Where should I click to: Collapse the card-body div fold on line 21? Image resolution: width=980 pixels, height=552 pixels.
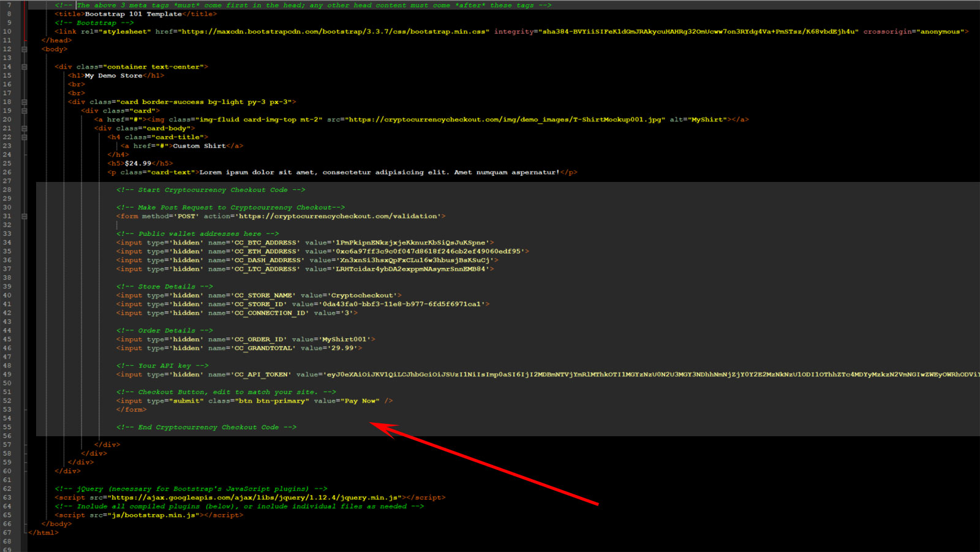[24, 128]
